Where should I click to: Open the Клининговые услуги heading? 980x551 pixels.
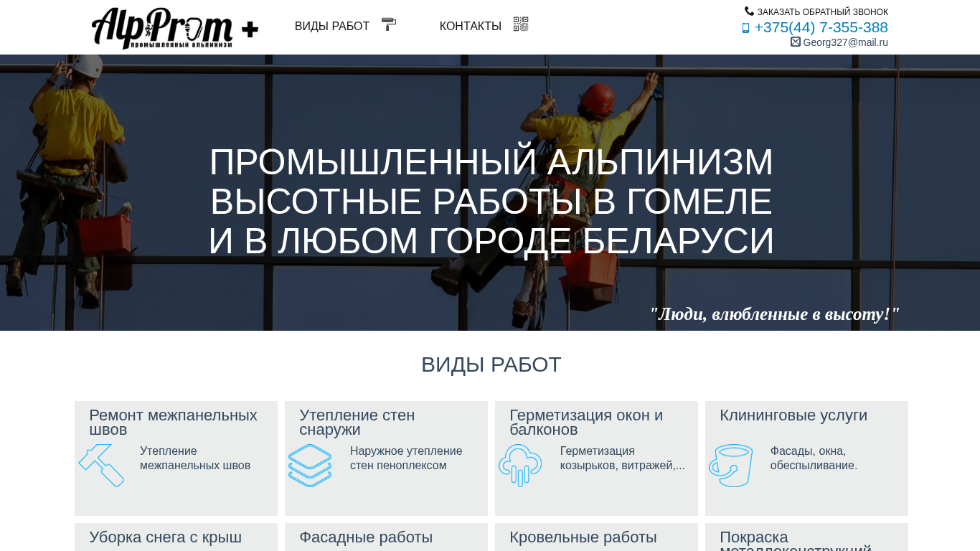(x=793, y=415)
